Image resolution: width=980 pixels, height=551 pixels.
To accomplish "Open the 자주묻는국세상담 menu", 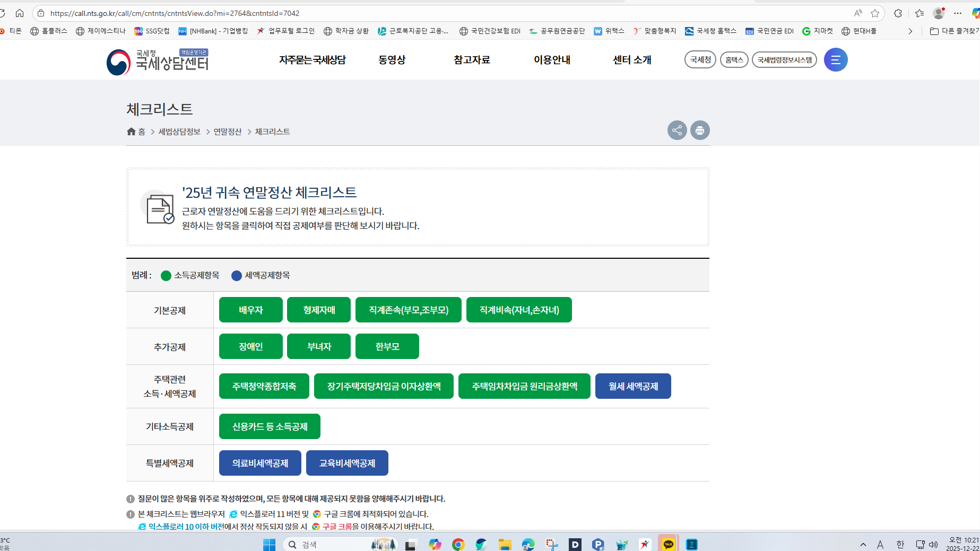I will (313, 60).
